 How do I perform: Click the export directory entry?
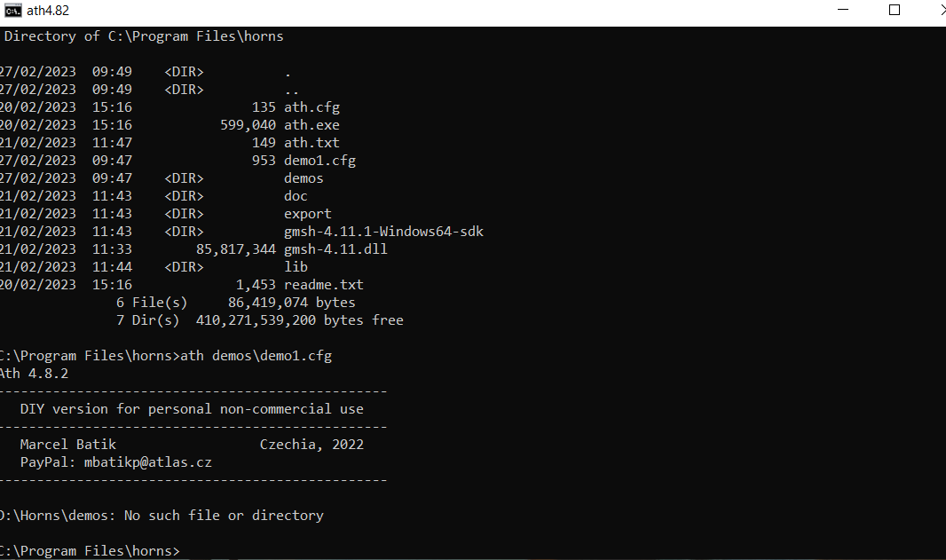point(308,214)
